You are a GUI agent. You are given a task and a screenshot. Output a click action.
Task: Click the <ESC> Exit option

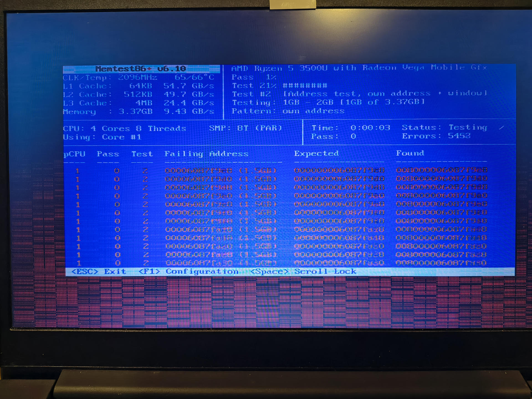[99, 272]
